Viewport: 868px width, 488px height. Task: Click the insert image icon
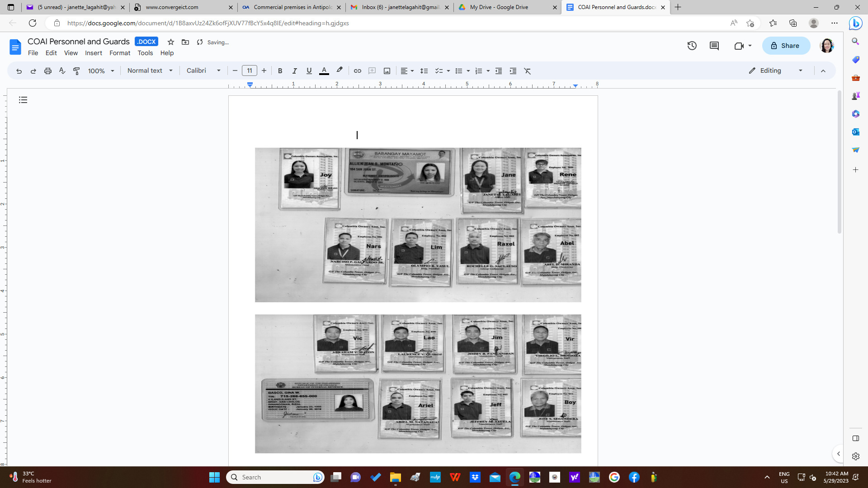387,71
